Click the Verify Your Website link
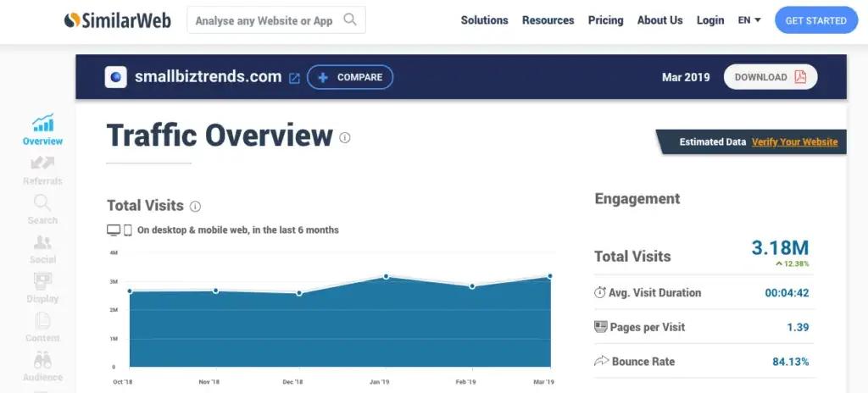868x393 pixels. (794, 141)
